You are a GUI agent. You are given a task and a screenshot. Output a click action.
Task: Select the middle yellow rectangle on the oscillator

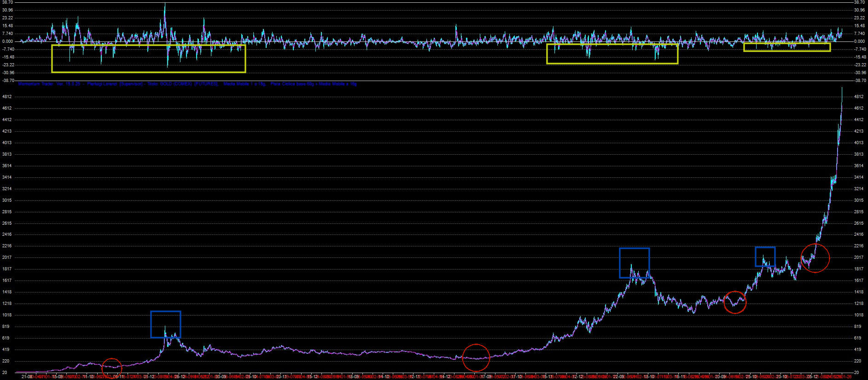(x=612, y=53)
